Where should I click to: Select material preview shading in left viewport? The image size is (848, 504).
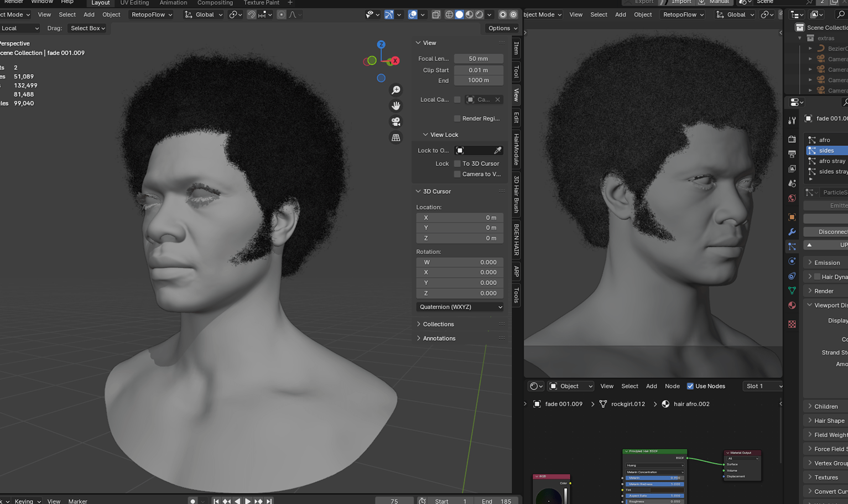[469, 15]
